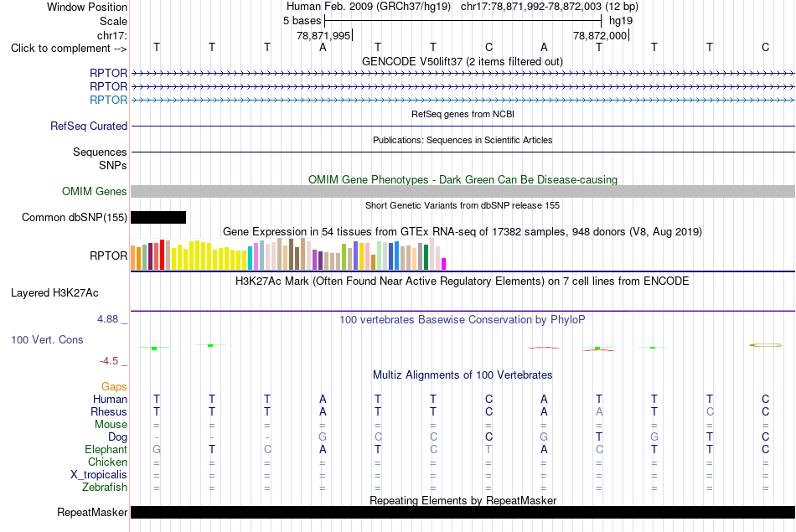796x532 pixels.
Task: Open the RefSeq Curated track label
Action: click(88, 126)
